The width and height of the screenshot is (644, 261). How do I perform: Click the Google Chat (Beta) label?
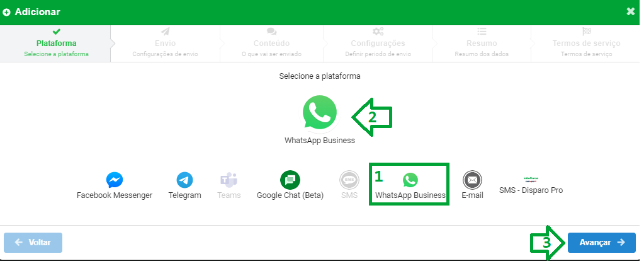(290, 195)
